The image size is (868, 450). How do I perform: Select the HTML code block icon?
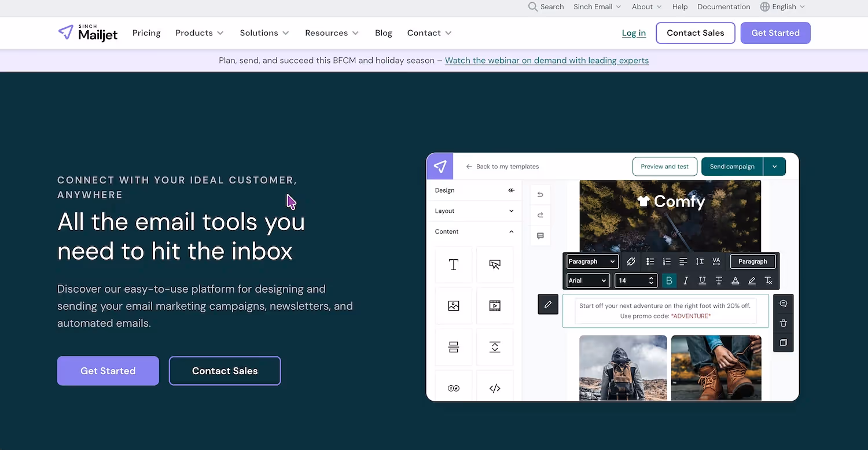(495, 388)
